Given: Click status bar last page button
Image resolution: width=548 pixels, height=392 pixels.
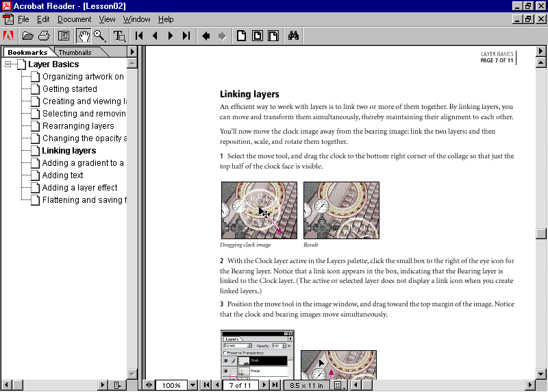Looking at the screenshot, I should 275,385.
